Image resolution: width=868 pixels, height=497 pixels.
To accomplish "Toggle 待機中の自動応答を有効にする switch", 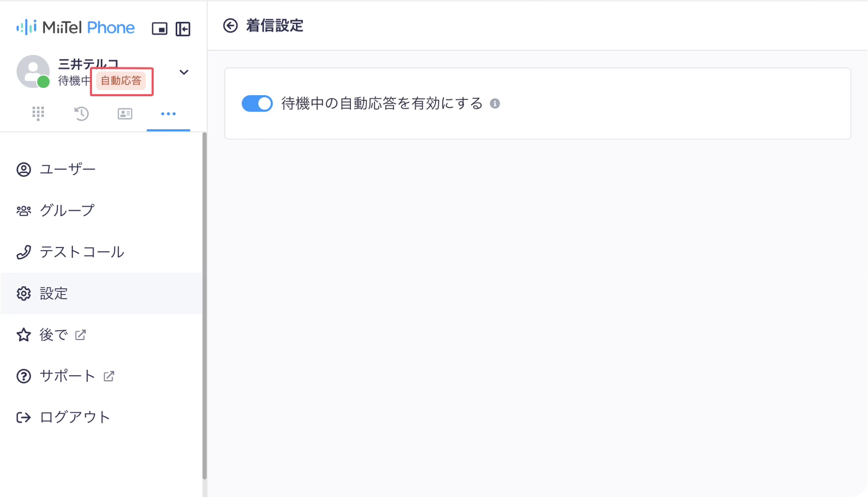I will click(x=257, y=104).
